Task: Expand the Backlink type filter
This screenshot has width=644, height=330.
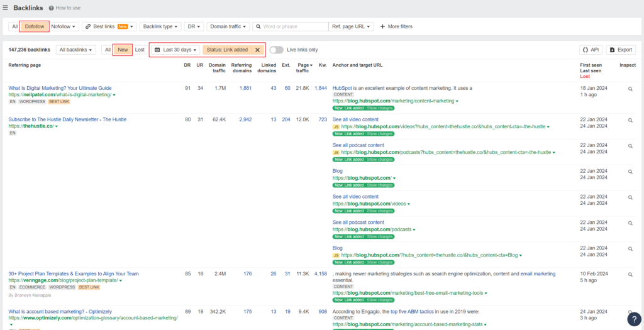Action: [160, 26]
